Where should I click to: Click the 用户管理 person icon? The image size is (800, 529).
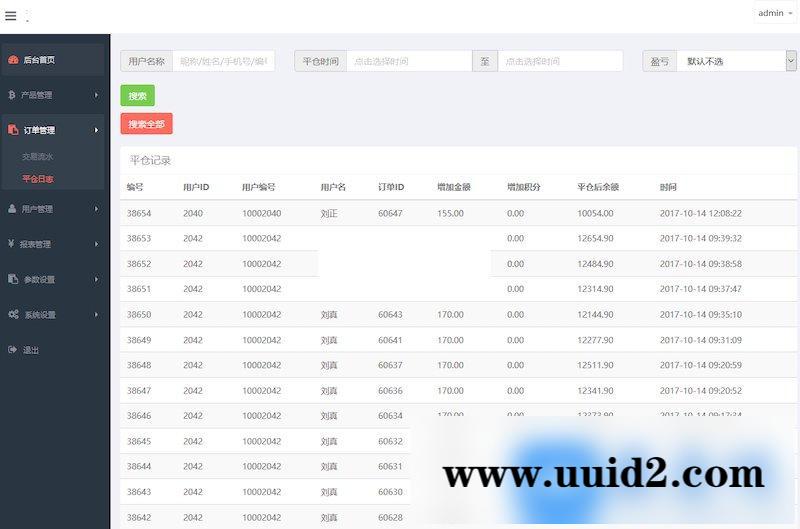12,209
